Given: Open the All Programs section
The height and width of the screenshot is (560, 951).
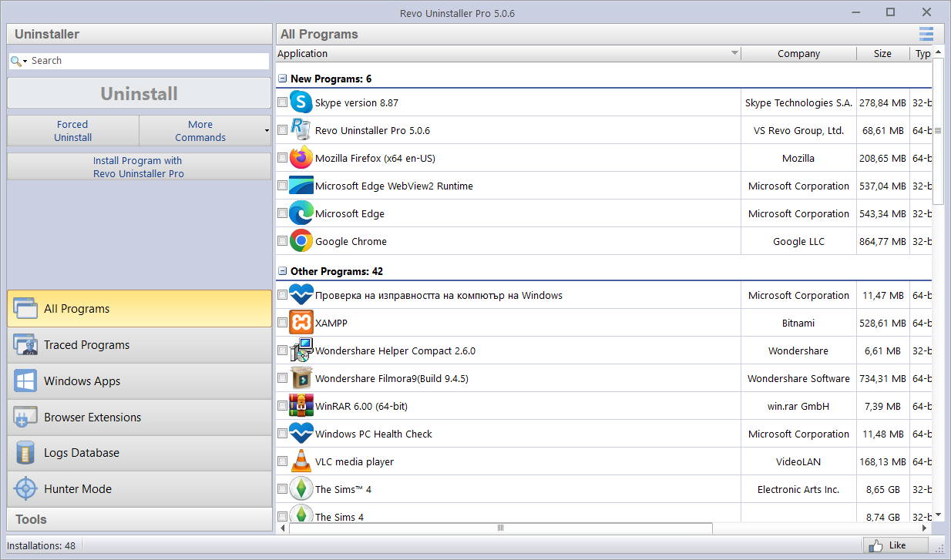Looking at the screenshot, I should click(139, 309).
